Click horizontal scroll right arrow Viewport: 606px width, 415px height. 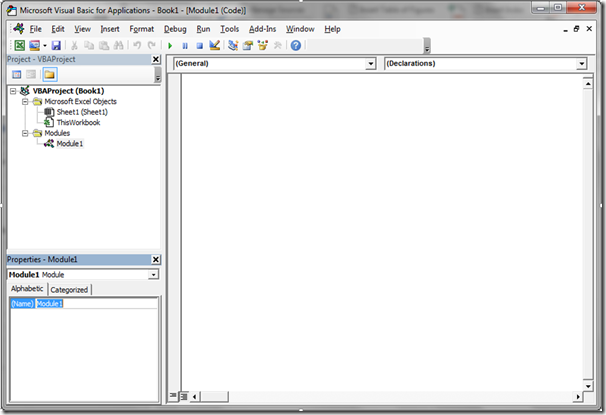click(x=578, y=396)
